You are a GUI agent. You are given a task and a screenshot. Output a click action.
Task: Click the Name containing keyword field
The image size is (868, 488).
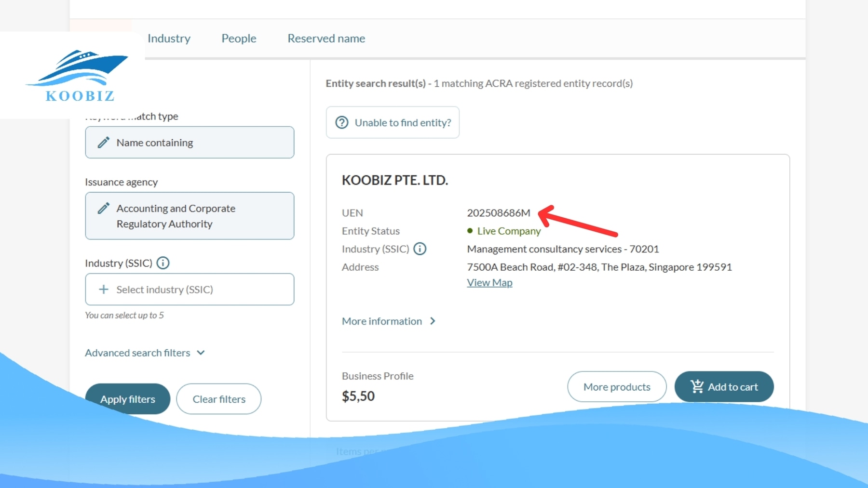pyautogui.click(x=190, y=142)
